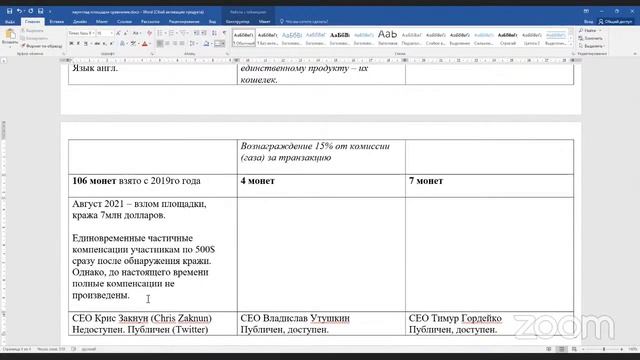Click the Redo icon in quick access toolbar
640x360 pixels.
pos(30,11)
